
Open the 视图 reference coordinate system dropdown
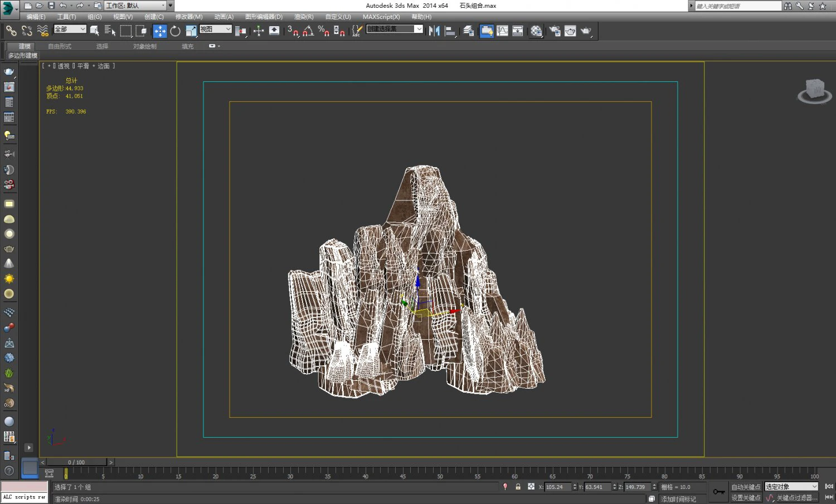coord(227,28)
